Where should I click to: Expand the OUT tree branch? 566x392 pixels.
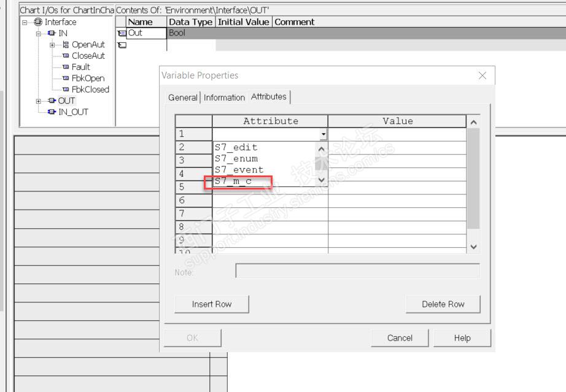pyautogui.click(x=38, y=101)
